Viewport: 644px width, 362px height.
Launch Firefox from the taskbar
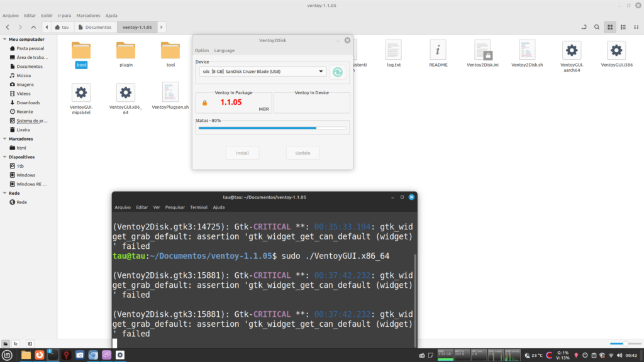39,355
